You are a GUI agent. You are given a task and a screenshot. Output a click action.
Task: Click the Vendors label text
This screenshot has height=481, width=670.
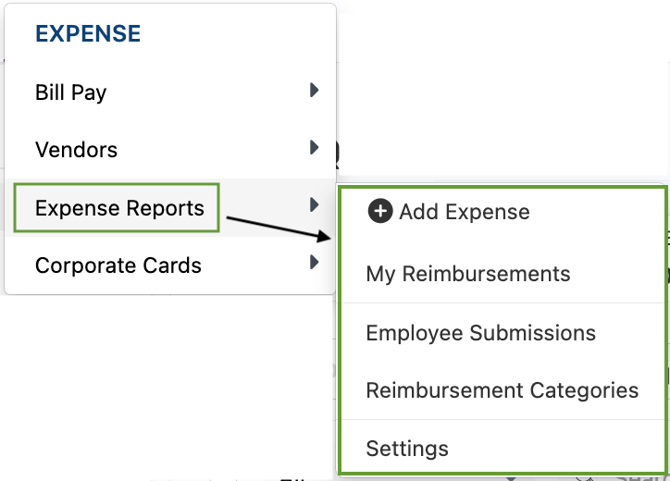tap(76, 150)
